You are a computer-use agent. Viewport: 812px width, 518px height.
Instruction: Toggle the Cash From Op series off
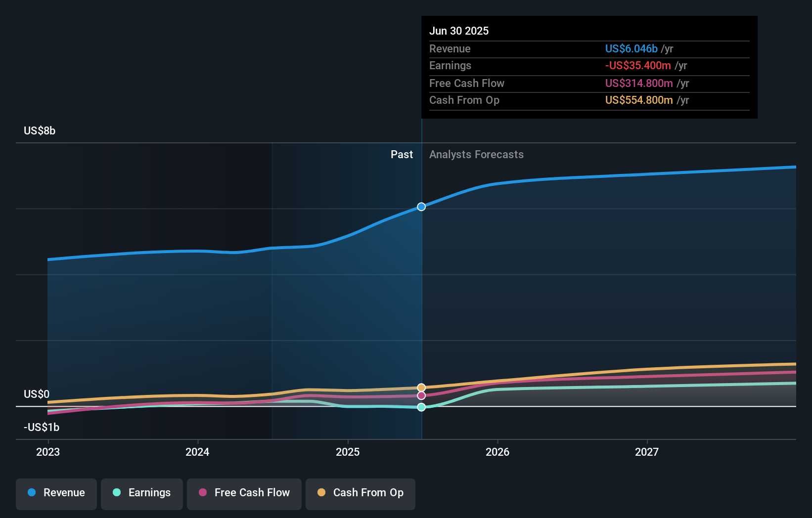(360, 494)
